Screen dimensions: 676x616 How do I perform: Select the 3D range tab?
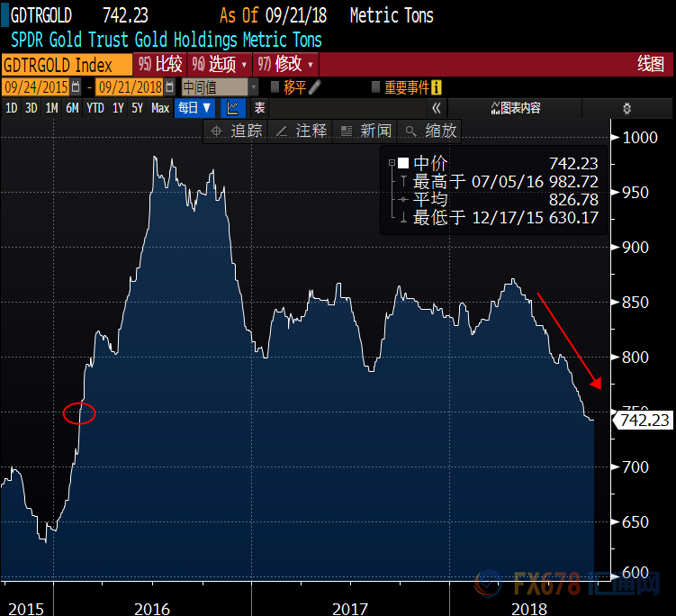point(31,108)
